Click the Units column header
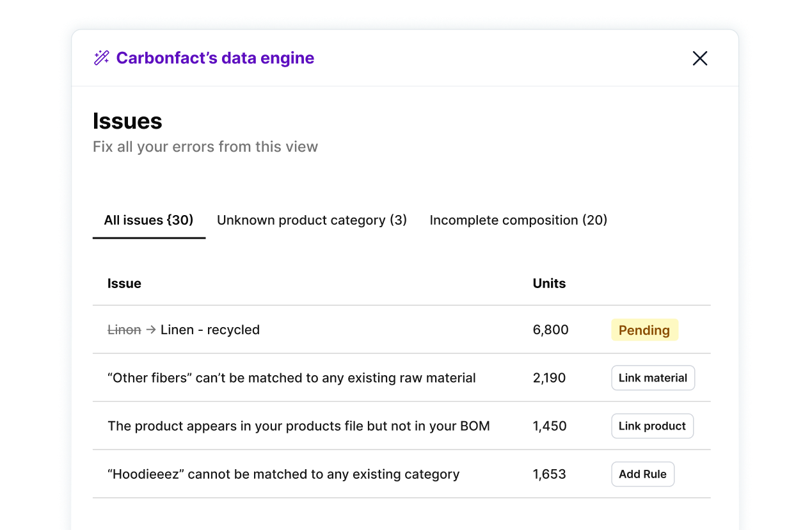812x530 pixels. (x=549, y=284)
